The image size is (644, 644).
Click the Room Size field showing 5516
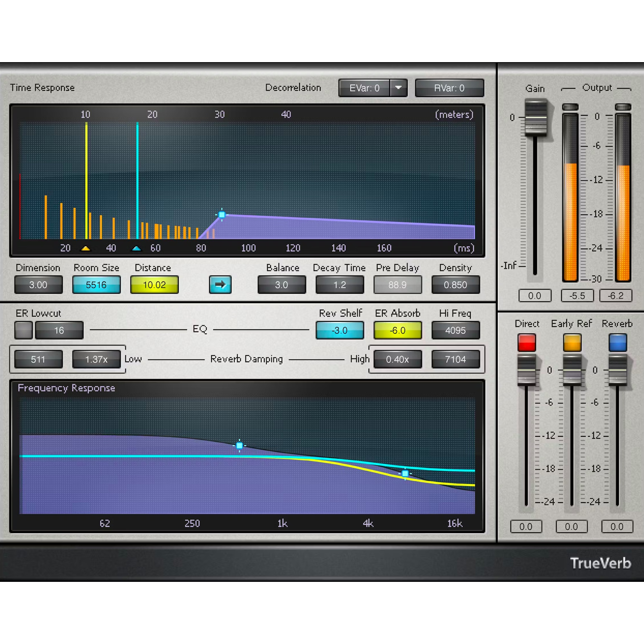96,285
